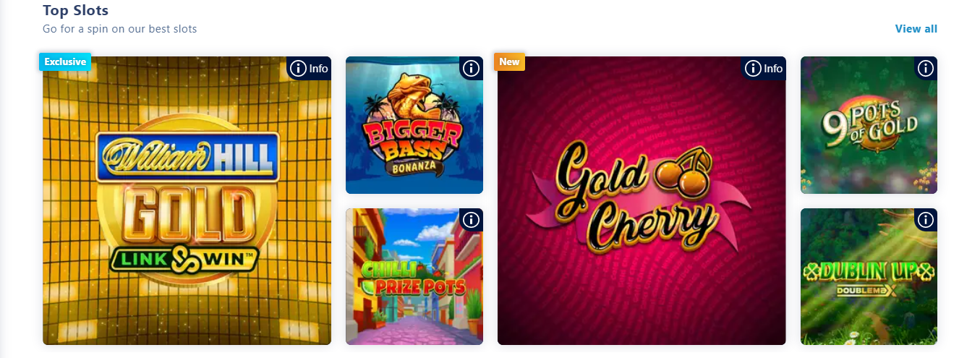
Task: Play the Bigger Bass Bonanza slot tile
Action: 414,125
